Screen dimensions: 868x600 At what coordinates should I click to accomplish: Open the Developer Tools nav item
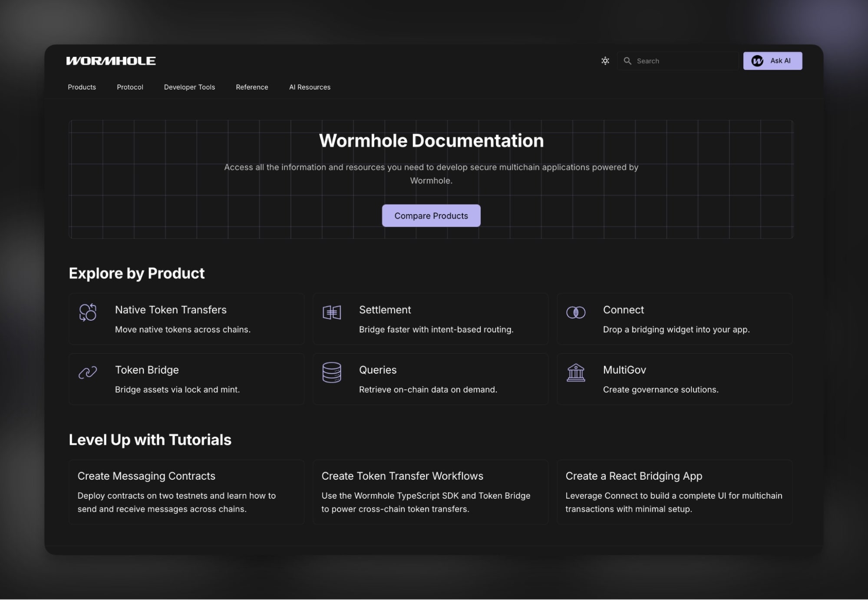coord(189,87)
